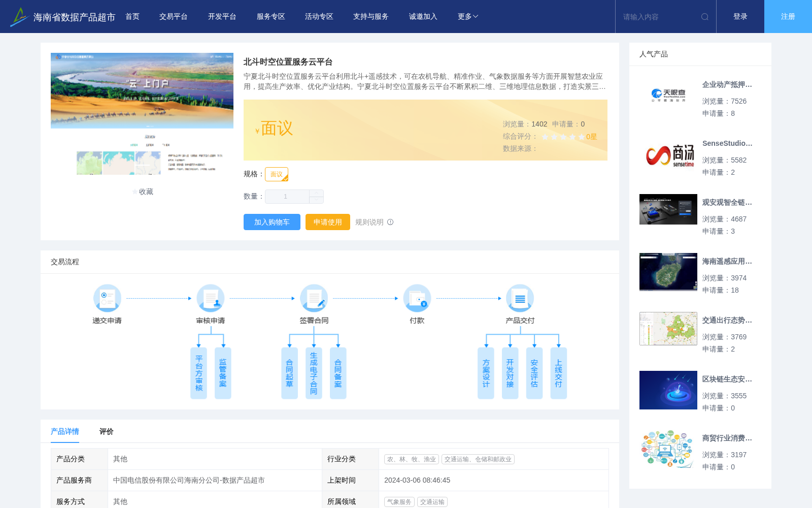
Task: Open the SenseStudio product title
Action: pyautogui.click(x=727, y=144)
